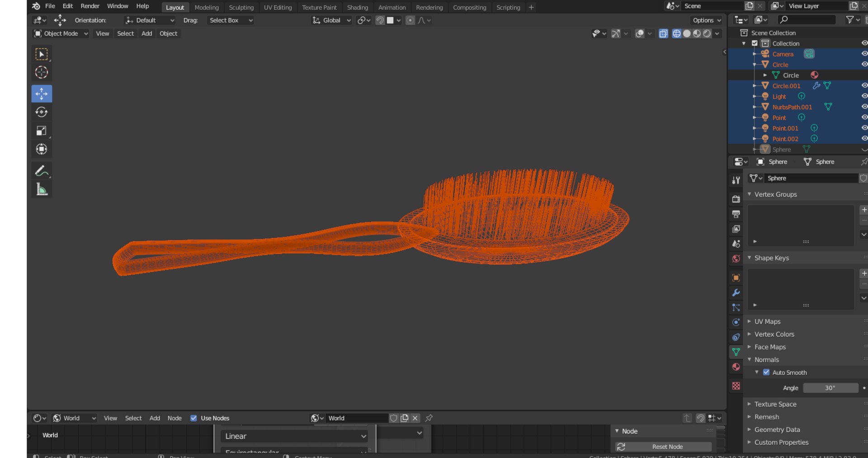Collapse Vertex Groups panel
This screenshot has height=458, width=868.
[x=775, y=194]
